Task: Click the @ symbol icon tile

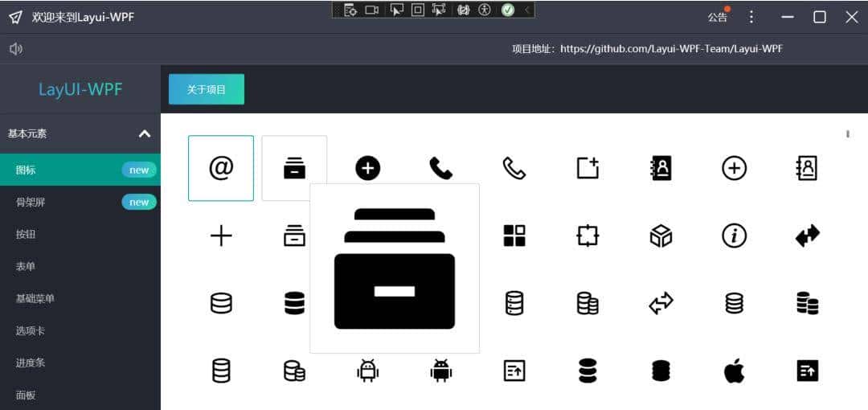Action: click(x=221, y=168)
